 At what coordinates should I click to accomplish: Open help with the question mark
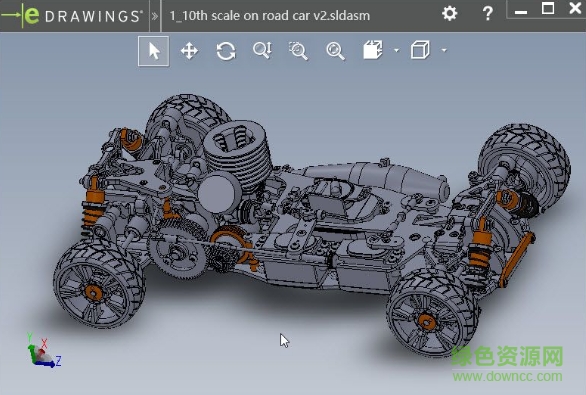tap(488, 13)
